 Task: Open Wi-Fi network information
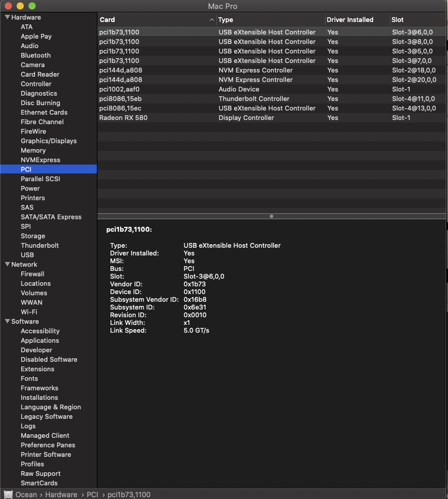pos(29,312)
